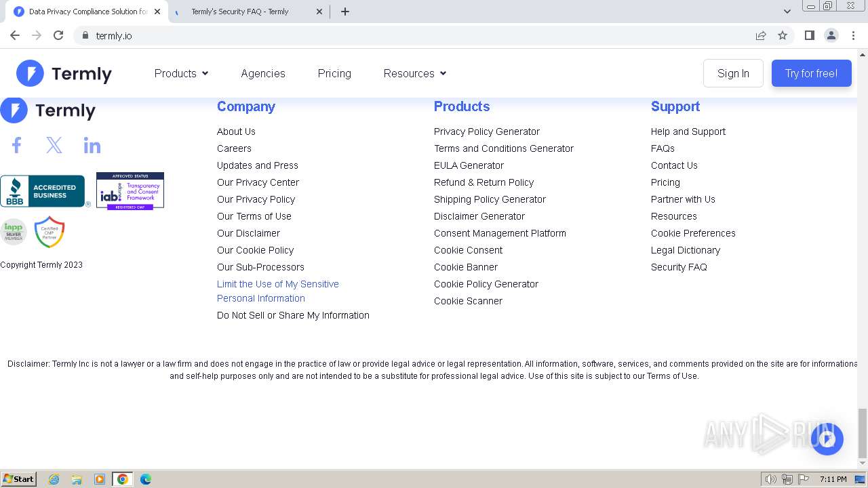Viewport: 868px width, 488px height.
Task: Click the Try for free! button
Action: 811,73
